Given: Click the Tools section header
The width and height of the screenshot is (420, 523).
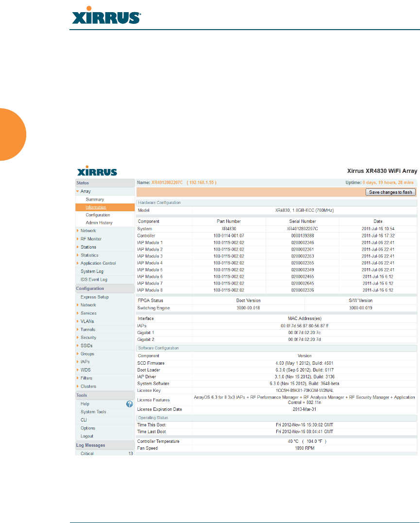Looking at the screenshot, I should 105,395.
